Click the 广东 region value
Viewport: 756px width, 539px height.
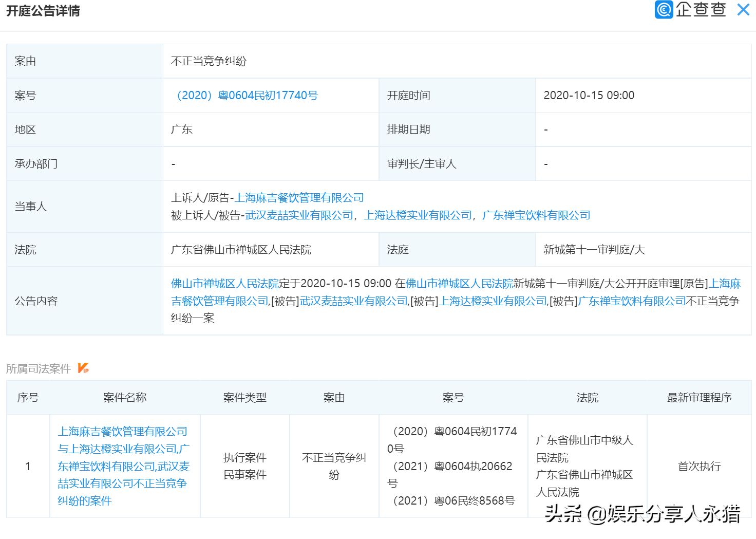(x=182, y=129)
